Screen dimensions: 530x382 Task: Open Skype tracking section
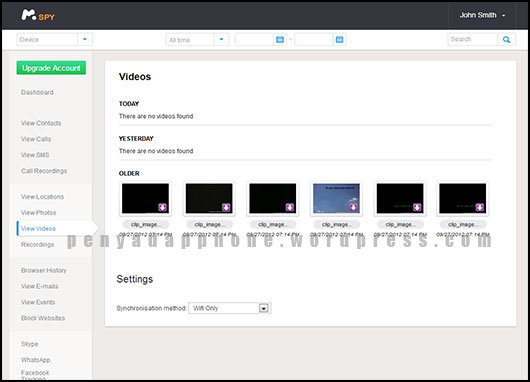click(30, 344)
